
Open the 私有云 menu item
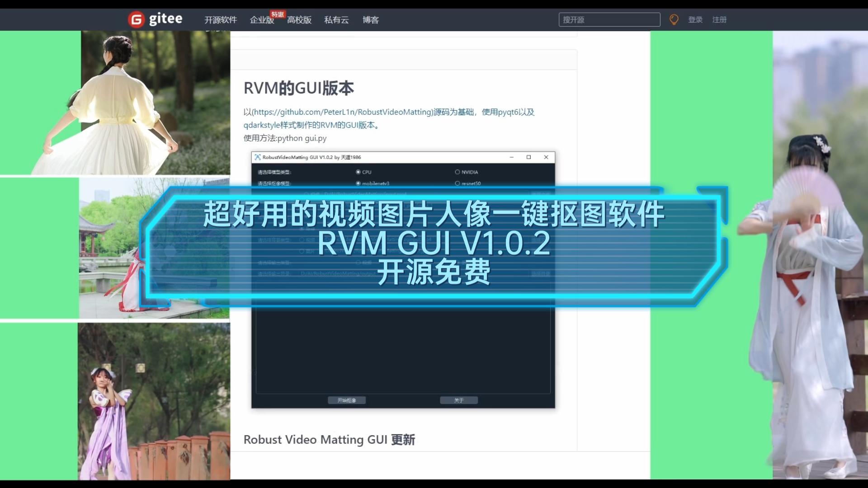[336, 20]
